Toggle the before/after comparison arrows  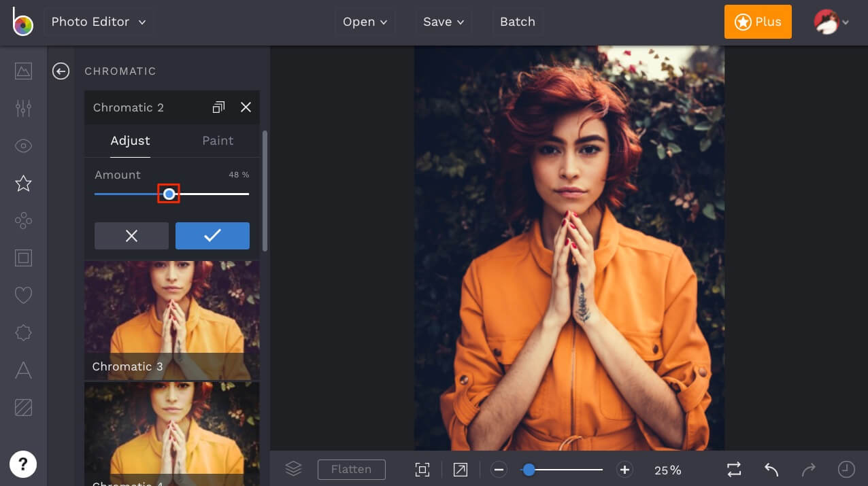point(733,469)
